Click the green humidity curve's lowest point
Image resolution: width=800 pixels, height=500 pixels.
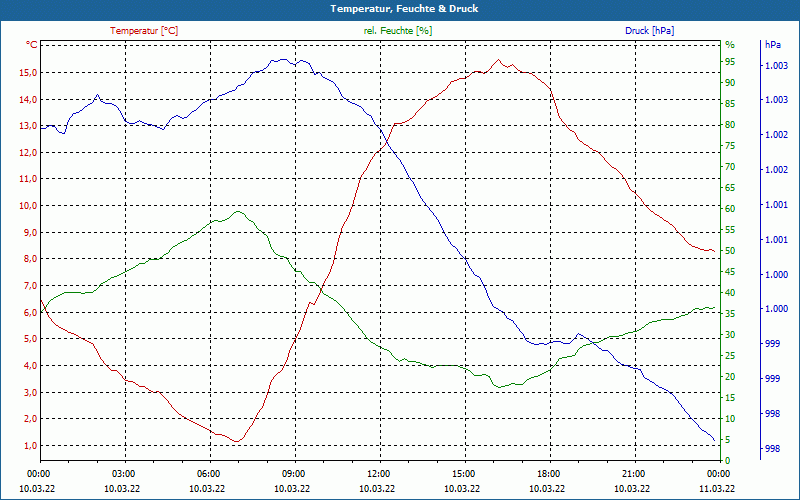point(499,387)
